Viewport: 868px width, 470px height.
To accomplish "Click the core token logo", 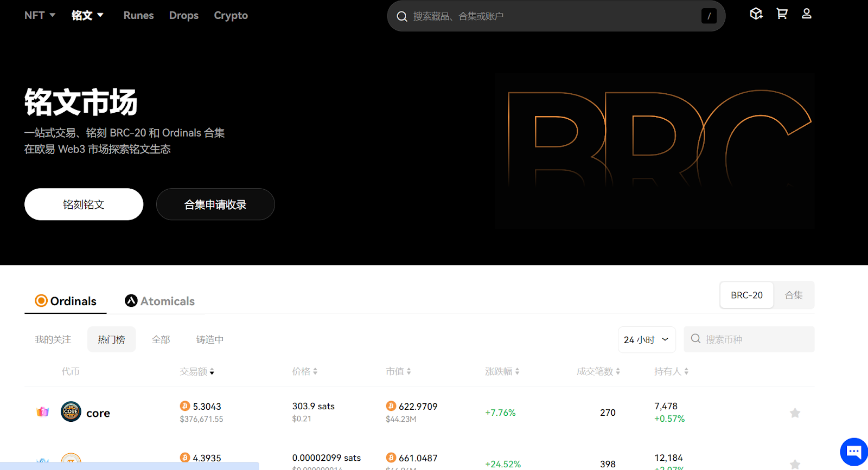I will (71, 411).
